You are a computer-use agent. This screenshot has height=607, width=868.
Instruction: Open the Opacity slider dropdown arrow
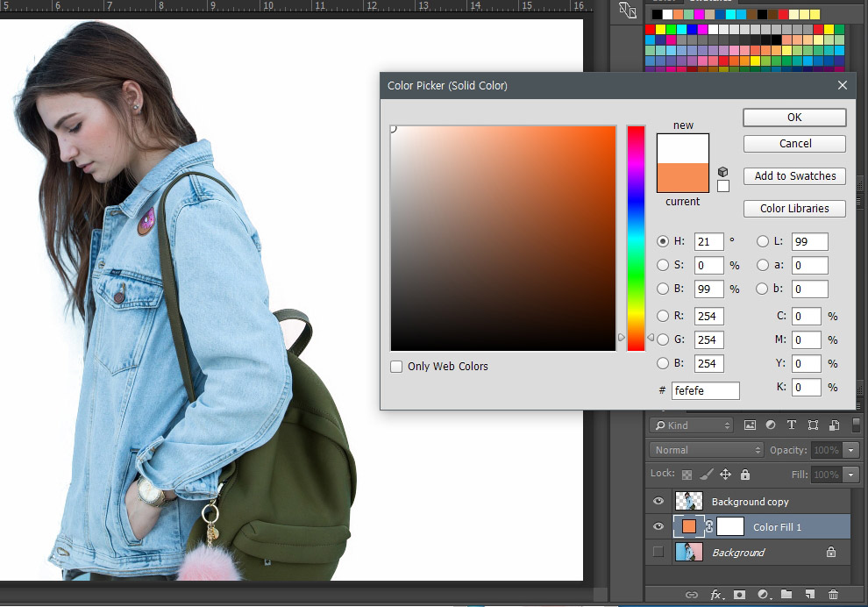click(850, 450)
